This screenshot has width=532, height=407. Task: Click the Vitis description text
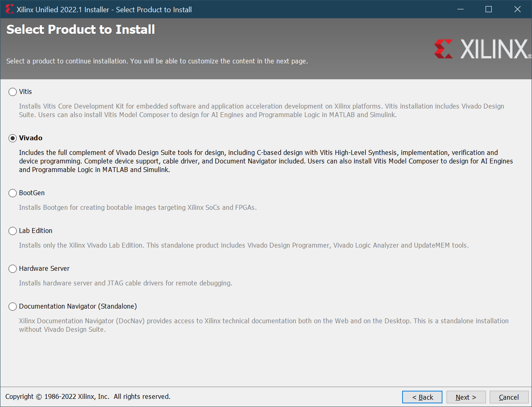261,111
